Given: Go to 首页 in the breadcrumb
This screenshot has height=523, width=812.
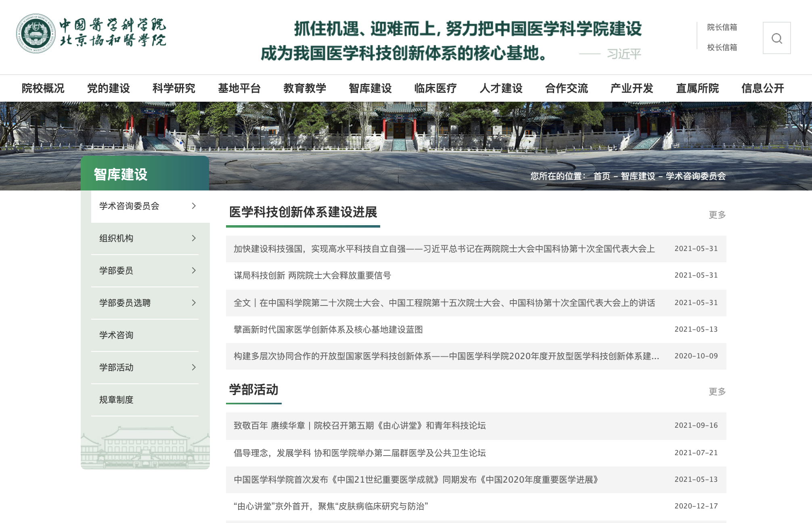Looking at the screenshot, I should tap(601, 176).
